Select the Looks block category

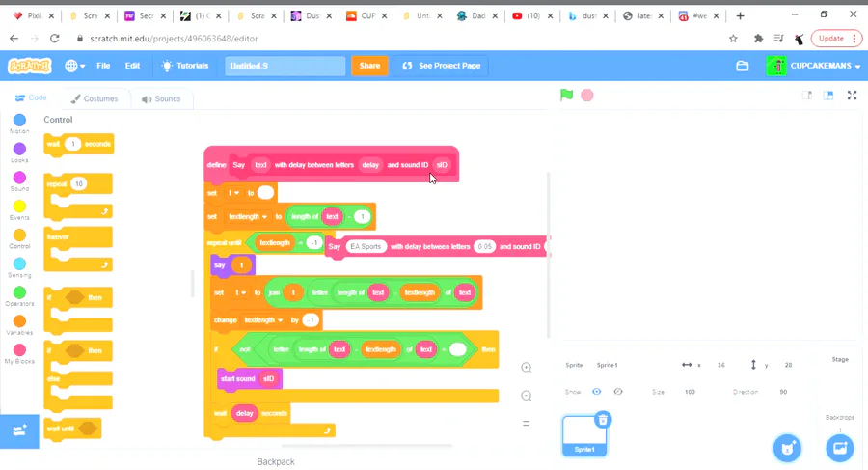pyautogui.click(x=19, y=152)
